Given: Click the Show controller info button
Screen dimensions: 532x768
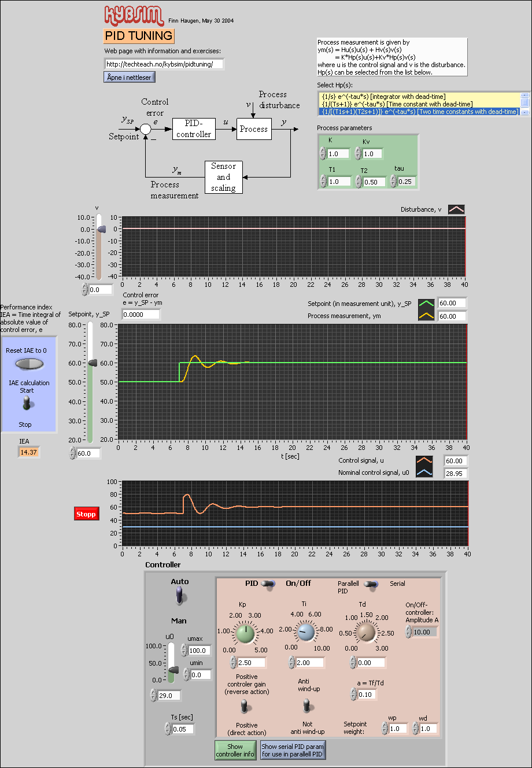Looking at the screenshot, I should pos(235,750).
